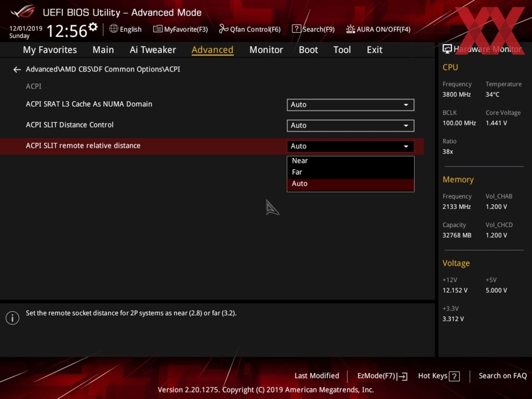Screen dimensions: 532x399
Task: Click the EzMode exit arrow icon
Action: pyautogui.click(x=403, y=376)
